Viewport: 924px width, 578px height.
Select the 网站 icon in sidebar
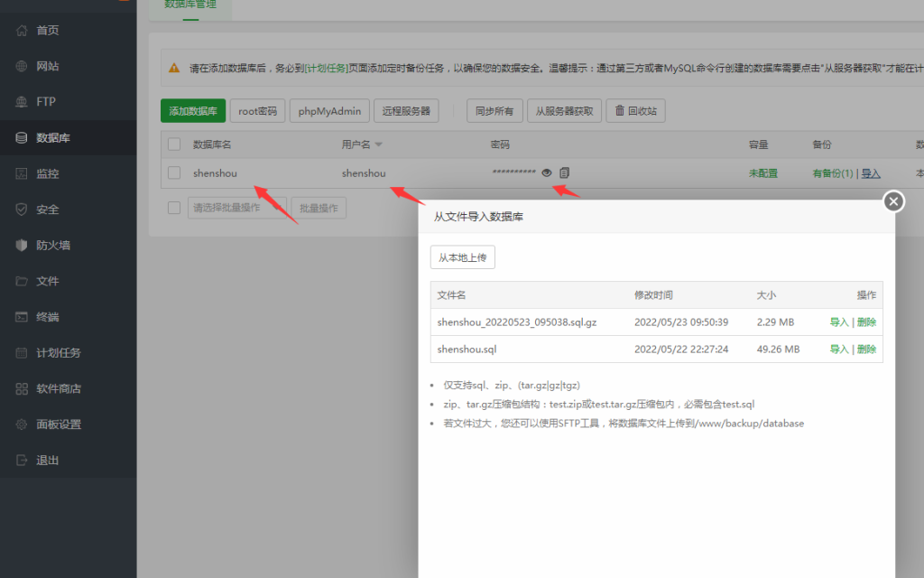(20, 66)
